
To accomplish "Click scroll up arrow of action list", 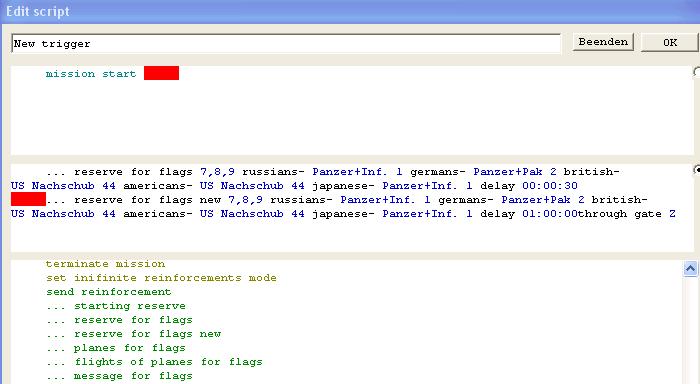I will coord(690,268).
